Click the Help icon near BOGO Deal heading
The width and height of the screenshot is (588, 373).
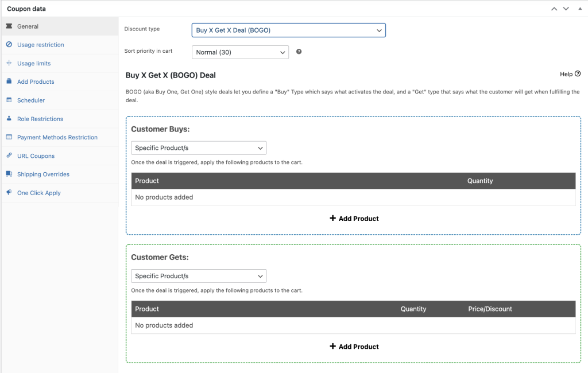(578, 74)
